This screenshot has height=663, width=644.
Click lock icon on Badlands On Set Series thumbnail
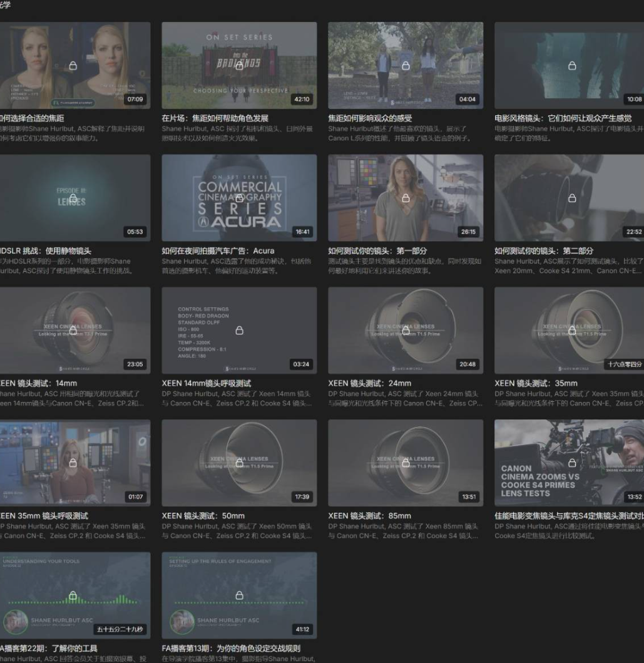point(239,66)
